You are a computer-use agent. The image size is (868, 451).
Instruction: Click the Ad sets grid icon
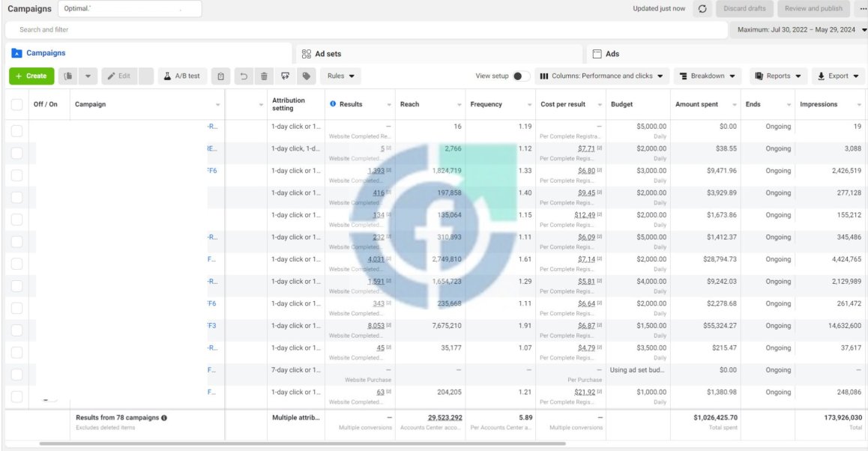(x=306, y=54)
